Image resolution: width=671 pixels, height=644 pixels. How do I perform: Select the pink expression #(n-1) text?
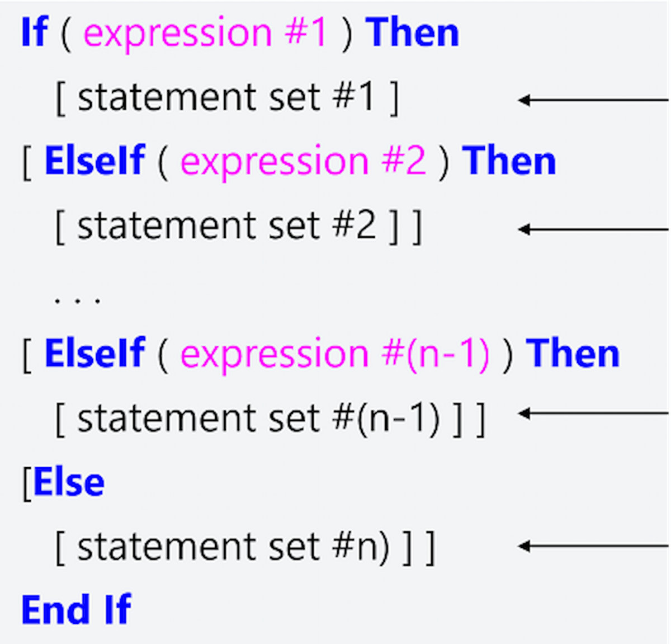tap(334, 354)
